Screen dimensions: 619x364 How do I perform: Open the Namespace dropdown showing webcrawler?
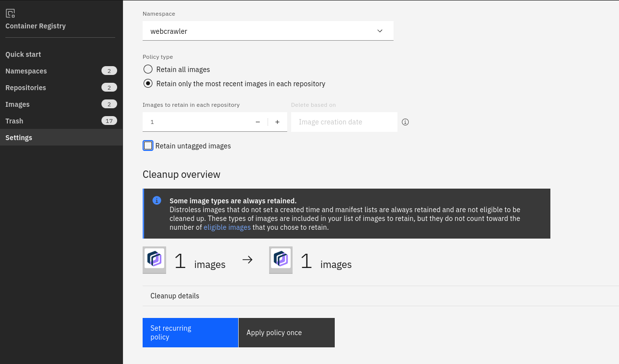[268, 31]
